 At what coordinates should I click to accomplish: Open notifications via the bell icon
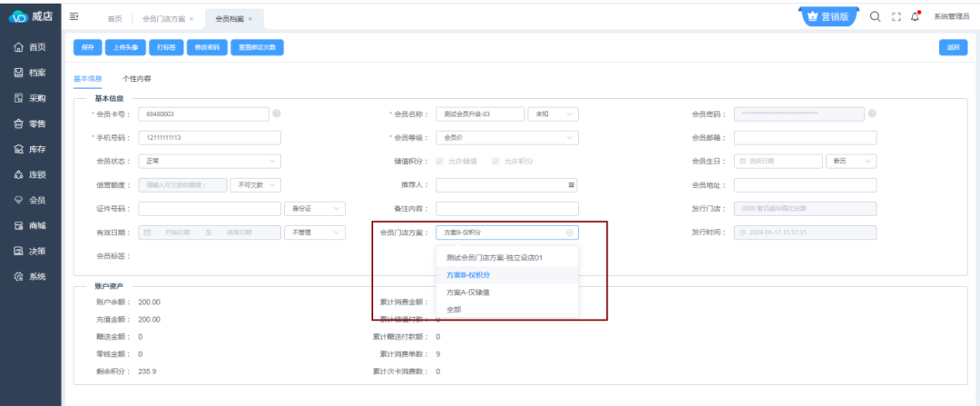click(x=915, y=16)
